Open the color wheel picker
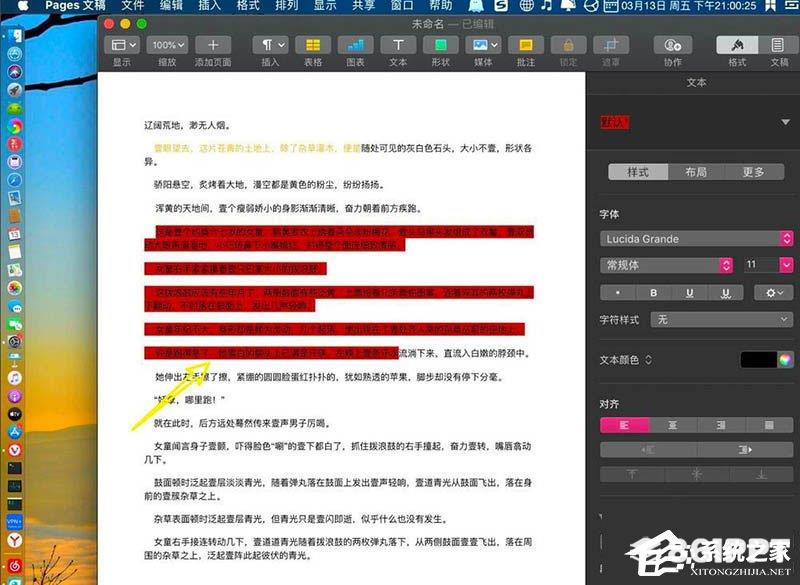Screen dimensions: 800x585 pyautogui.click(x=785, y=360)
